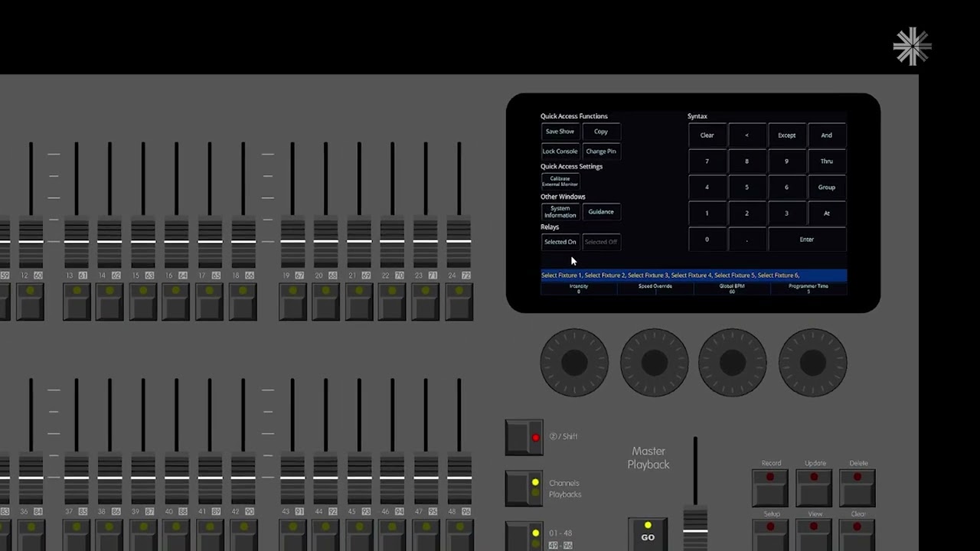Tap digit 3 on the keypad

tap(786, 214)
